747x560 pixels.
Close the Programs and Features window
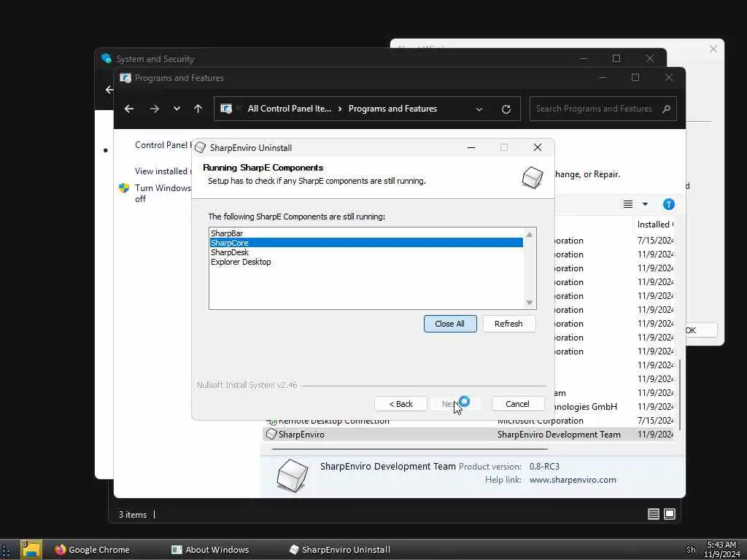pyautogui.click(x=669, y=77)
